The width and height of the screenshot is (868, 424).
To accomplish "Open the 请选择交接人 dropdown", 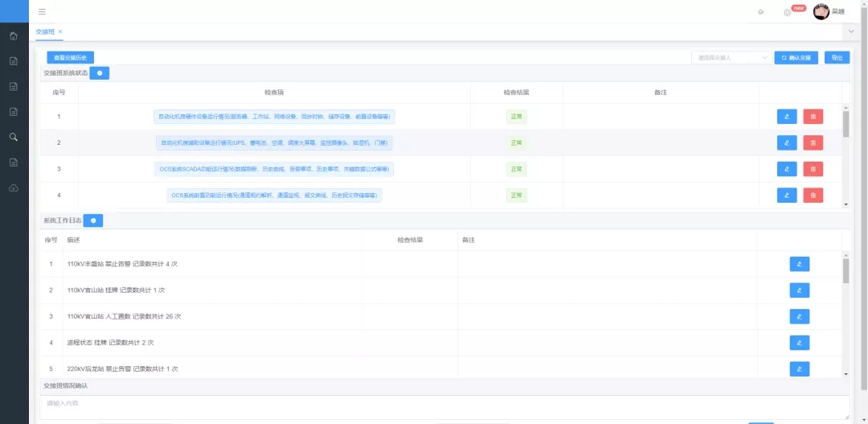I will (x=731, y=58).
